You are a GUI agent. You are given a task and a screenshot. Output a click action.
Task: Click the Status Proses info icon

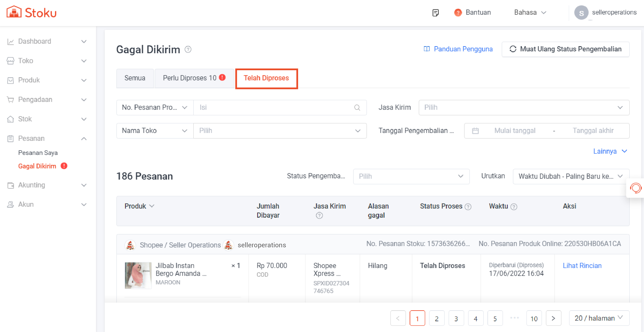468,207
